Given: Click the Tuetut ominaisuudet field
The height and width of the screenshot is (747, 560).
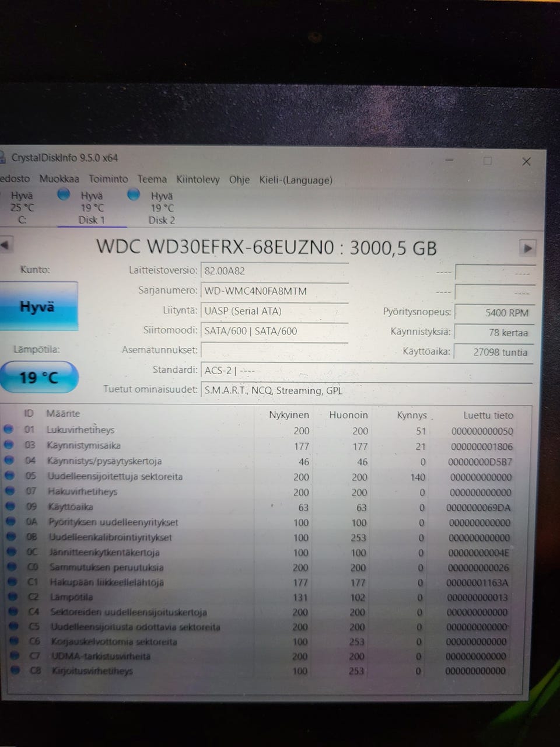Looking at the screenshot, I should (x=366, y=390).
